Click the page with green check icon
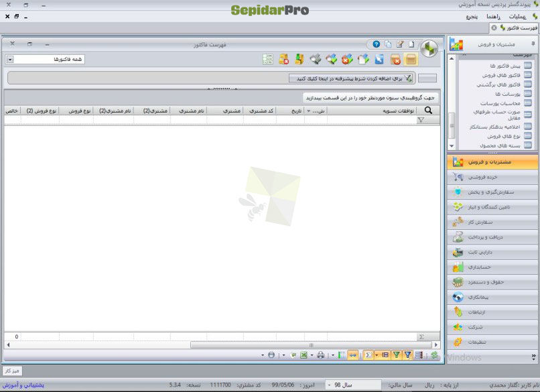The width and height of the screenshot is (540, 392). (x=363, y=59)
